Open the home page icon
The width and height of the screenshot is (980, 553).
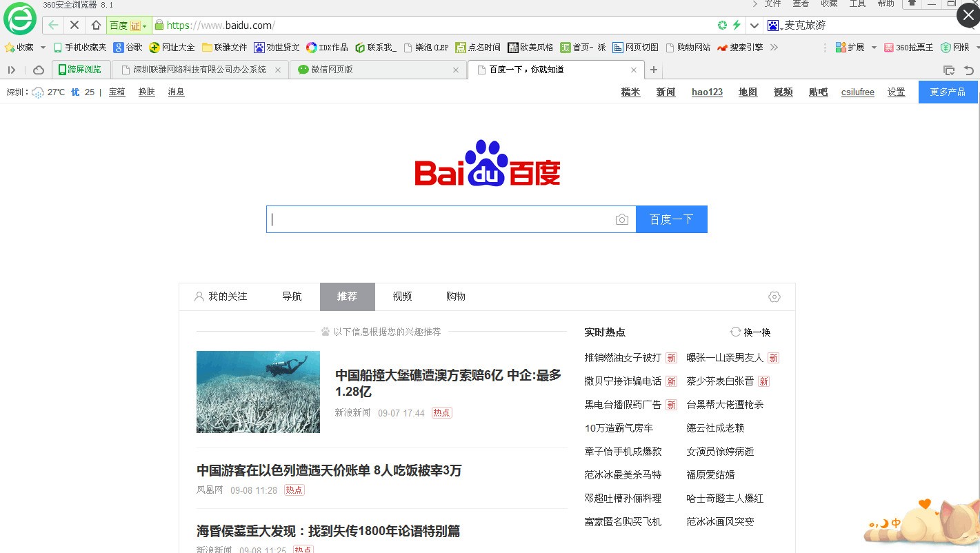(96, 26)
